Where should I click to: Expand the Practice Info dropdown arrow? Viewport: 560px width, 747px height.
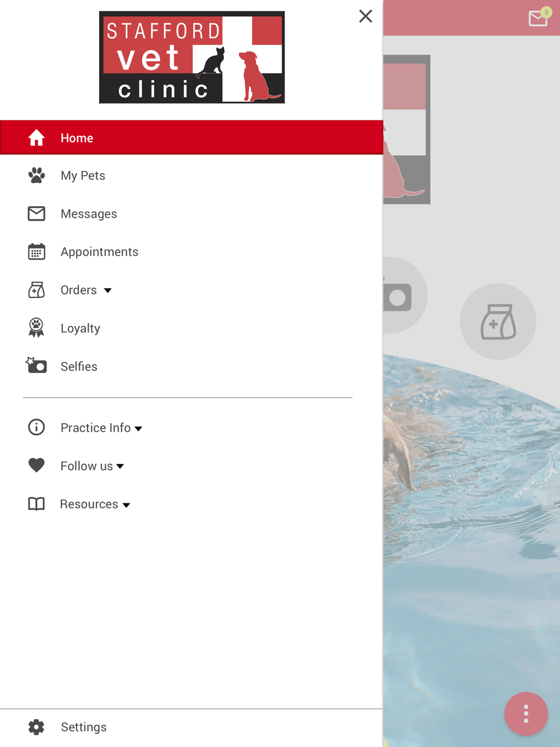(x=138, y=429)
